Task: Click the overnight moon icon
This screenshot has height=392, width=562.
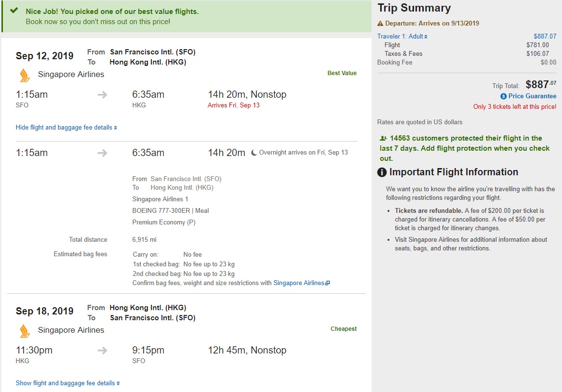Action: 254,153
